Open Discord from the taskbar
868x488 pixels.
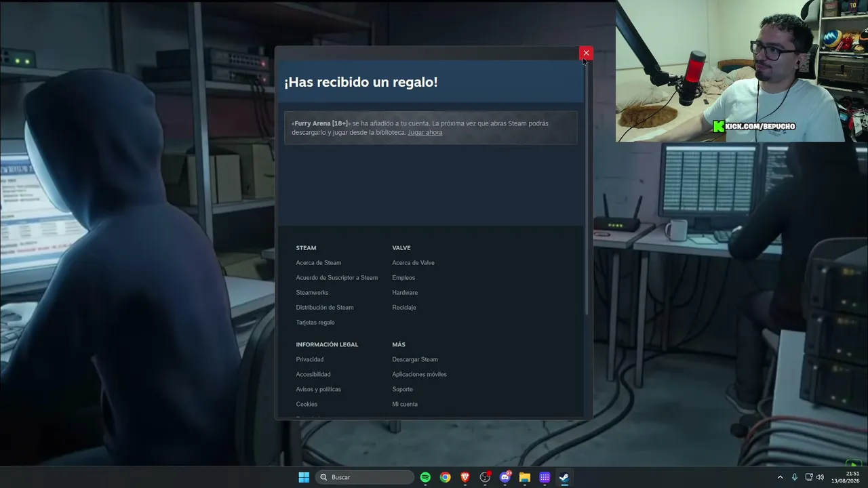tap(505, 477)
